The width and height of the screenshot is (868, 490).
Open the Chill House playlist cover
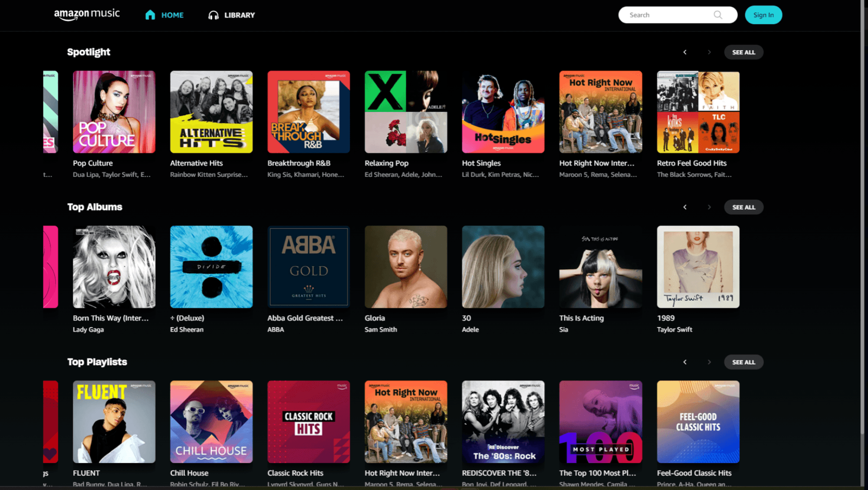coord(211,422)
